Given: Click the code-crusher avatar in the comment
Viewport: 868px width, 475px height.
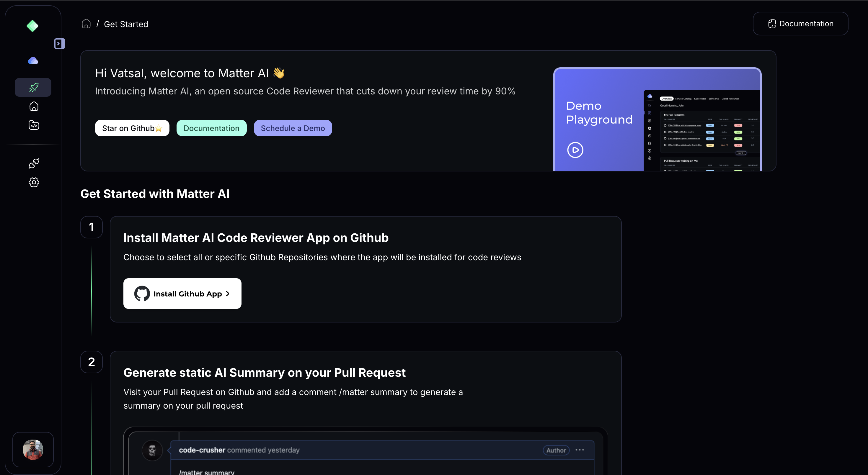Looking at the screenshot, I should tap(152, 451).
